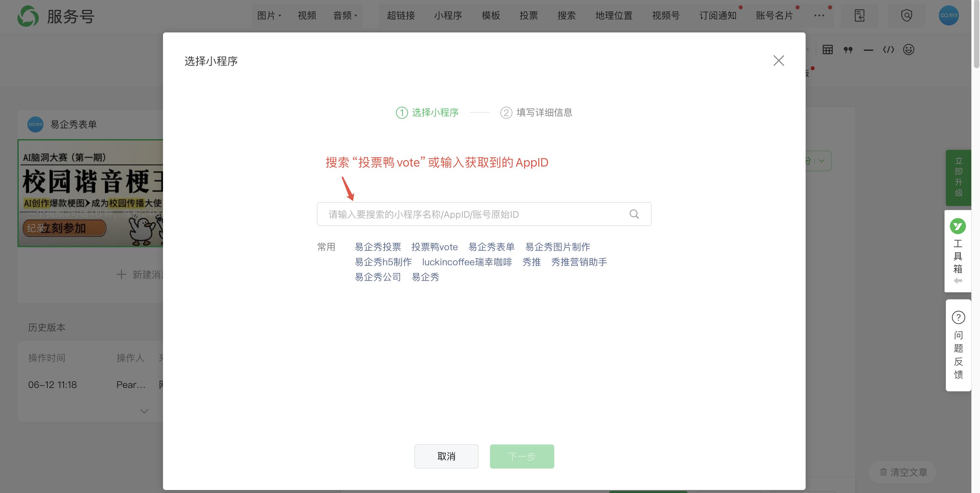980x493 pixels.
Task: Select 易企秀公司 from common list
Action: pyautogui.click(x=378, y=277)
